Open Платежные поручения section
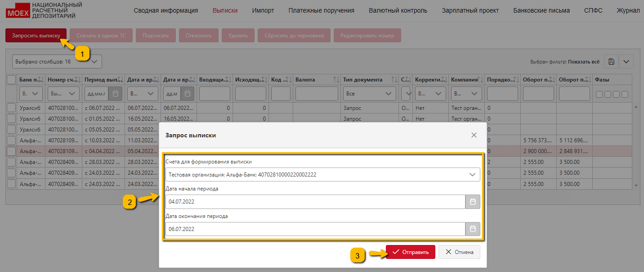644x272 pixels. click(322, 10)
